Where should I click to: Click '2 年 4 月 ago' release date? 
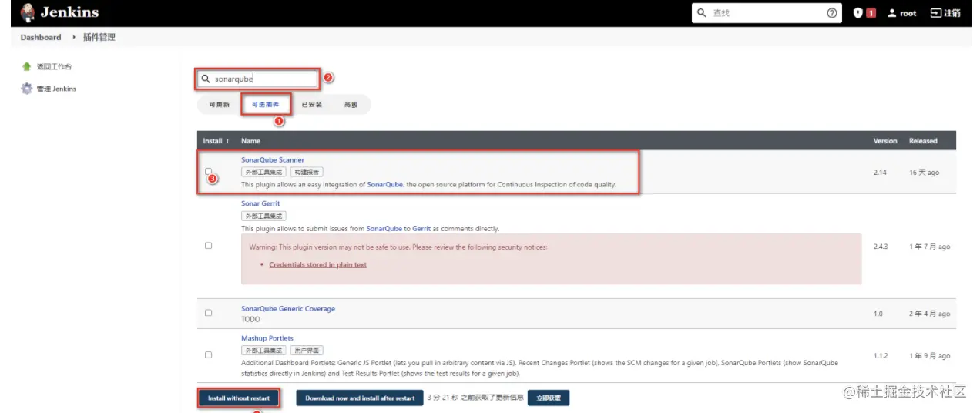929,314
